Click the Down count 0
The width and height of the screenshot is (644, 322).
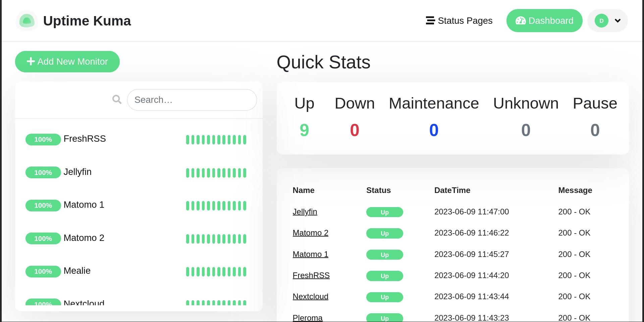click(355, 130)
